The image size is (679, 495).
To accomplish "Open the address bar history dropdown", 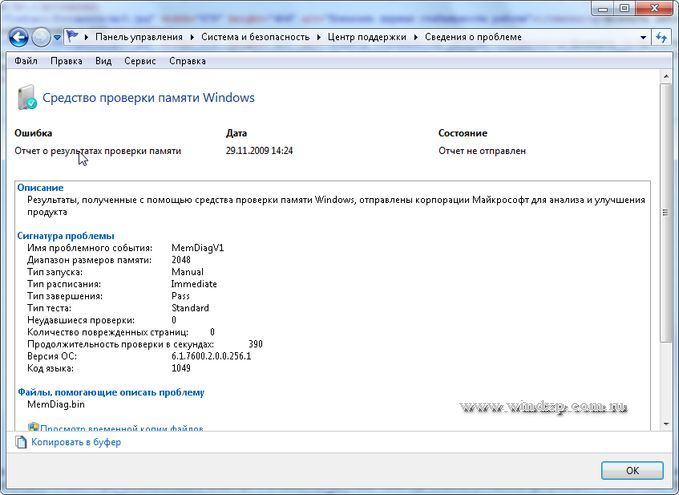I will (x=643, y=38).
